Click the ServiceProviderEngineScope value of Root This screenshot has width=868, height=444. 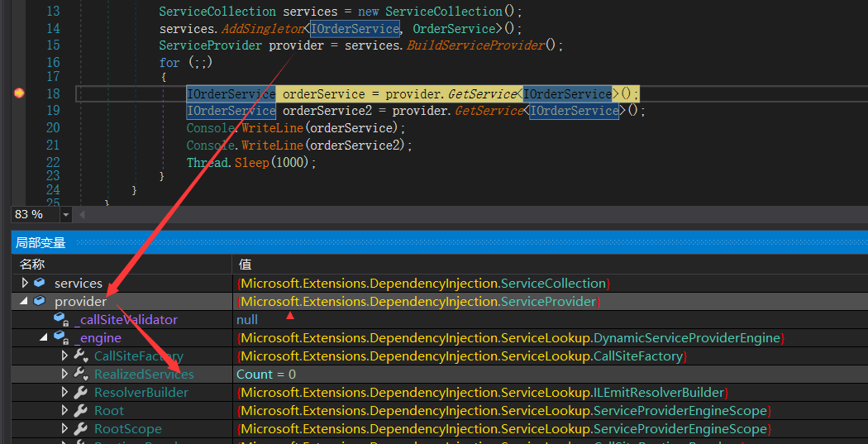click(503, 411)
